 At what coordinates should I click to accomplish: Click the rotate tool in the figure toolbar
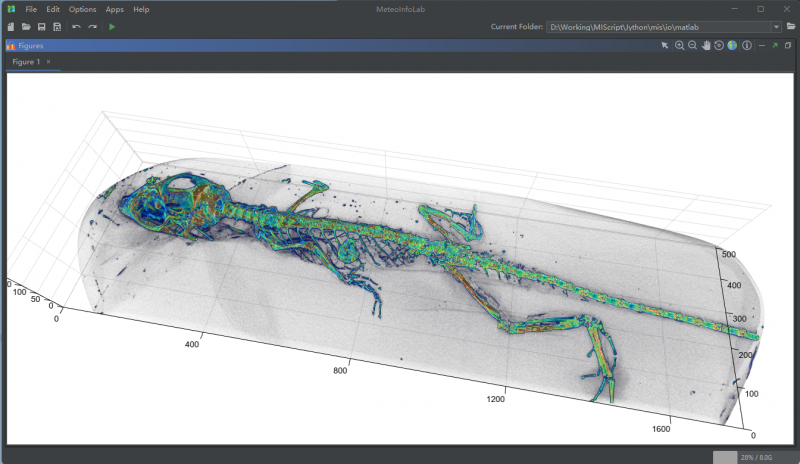[719, 46]
